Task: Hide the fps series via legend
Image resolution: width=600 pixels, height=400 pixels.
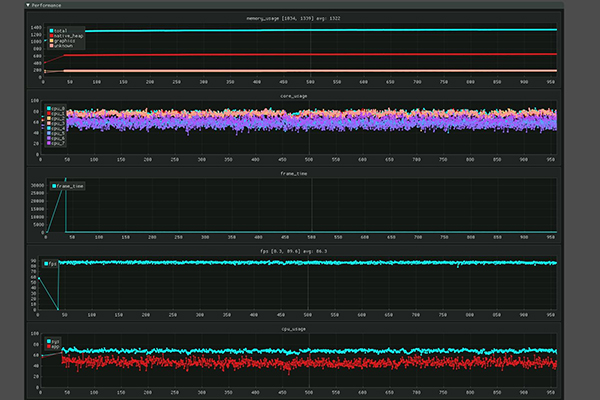Action: pos(52,262)
